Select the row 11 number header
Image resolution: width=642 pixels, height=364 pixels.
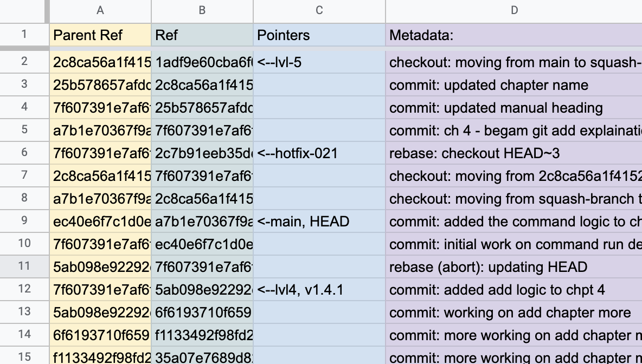(x=24, y=266)
